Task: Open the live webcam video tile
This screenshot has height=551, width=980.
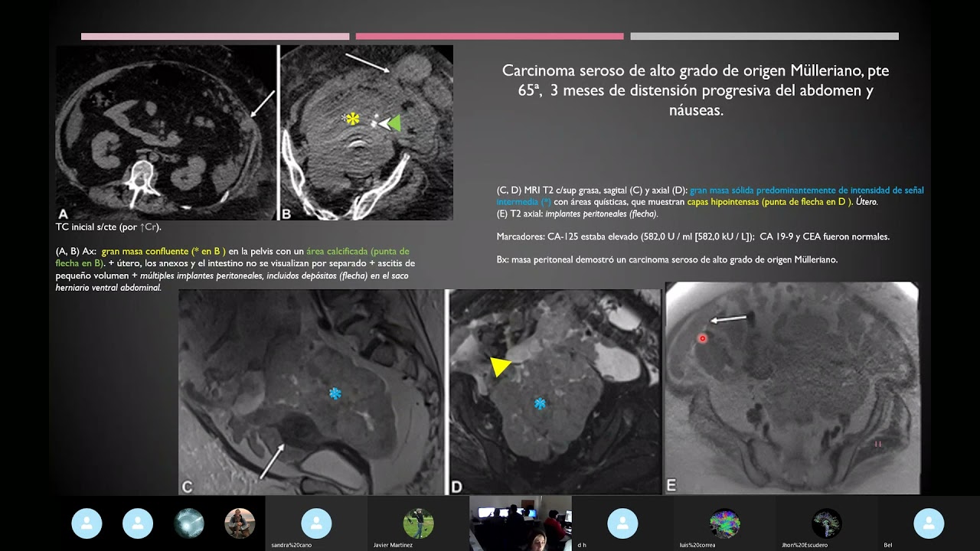Action: (520, 523)
